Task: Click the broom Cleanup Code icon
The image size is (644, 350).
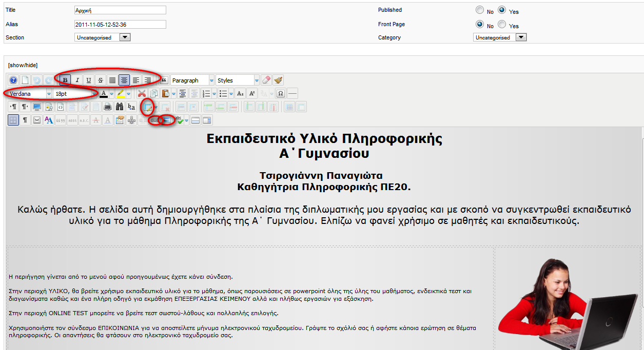Action: pos(278,80)
